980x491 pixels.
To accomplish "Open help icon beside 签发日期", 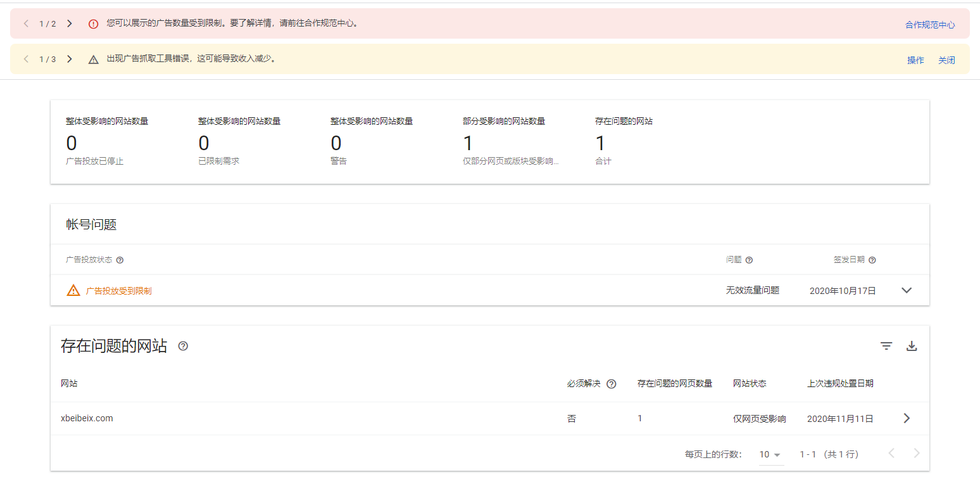I will (872, 260).
